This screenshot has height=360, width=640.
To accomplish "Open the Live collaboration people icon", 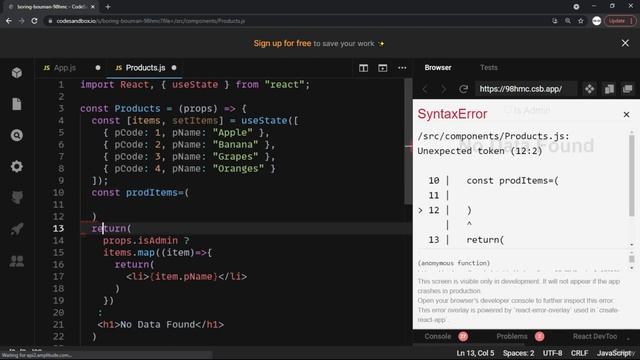I will [17, 261].
